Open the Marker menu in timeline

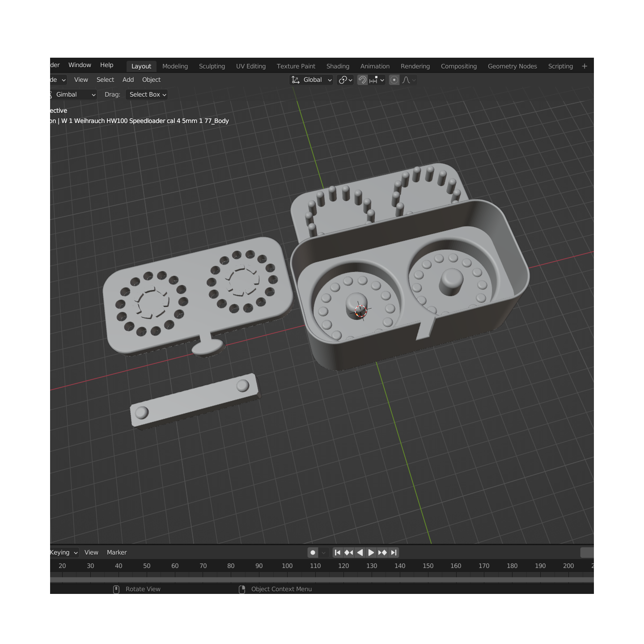coord(117,553)
